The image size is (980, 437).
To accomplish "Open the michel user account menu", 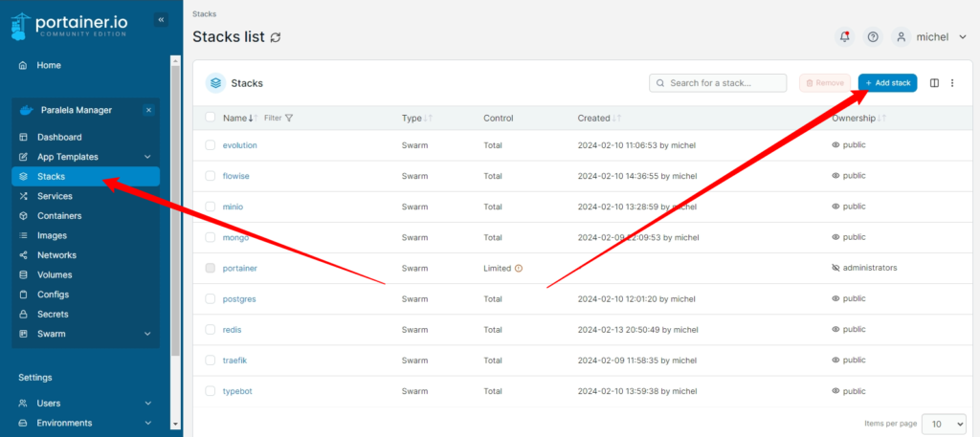I will pyautogui.click(x=929, y=37).
